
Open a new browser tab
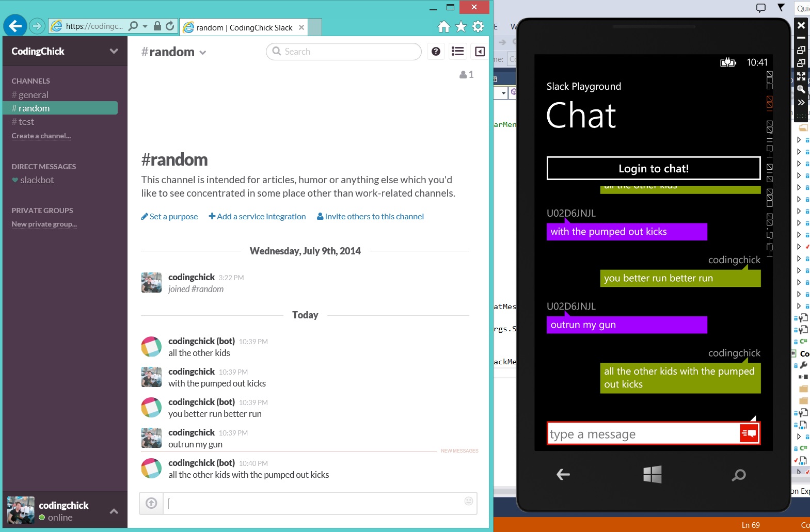pos(315,27)
